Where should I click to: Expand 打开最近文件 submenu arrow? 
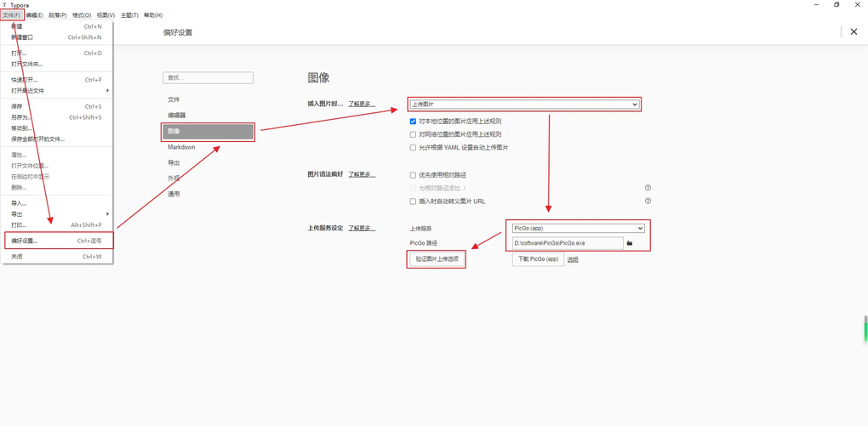108,91
